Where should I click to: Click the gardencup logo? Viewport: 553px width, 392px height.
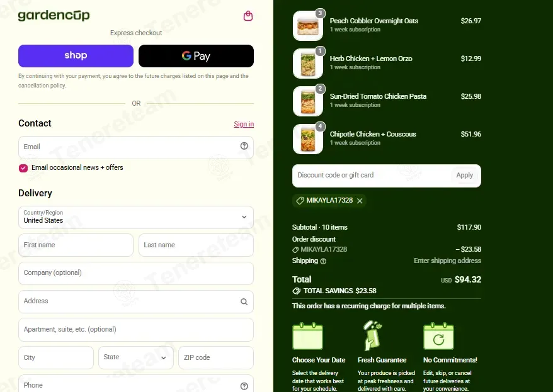point(54,15)
